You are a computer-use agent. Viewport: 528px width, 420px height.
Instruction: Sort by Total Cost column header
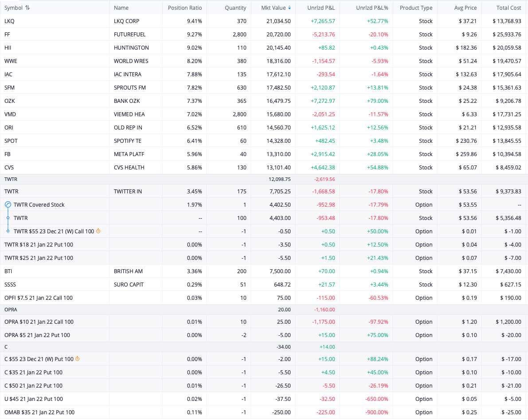(x=508, y=8)
